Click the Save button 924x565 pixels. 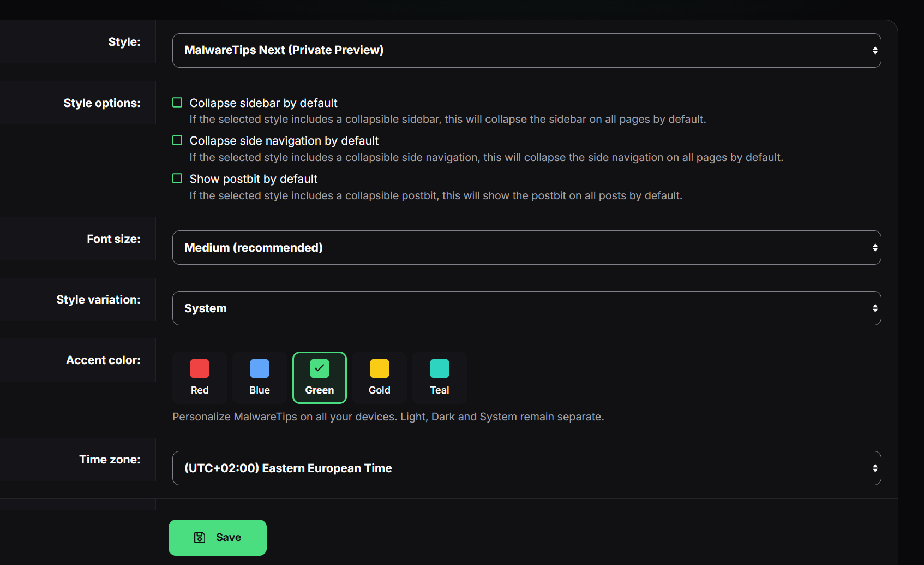tap(218, 538)
